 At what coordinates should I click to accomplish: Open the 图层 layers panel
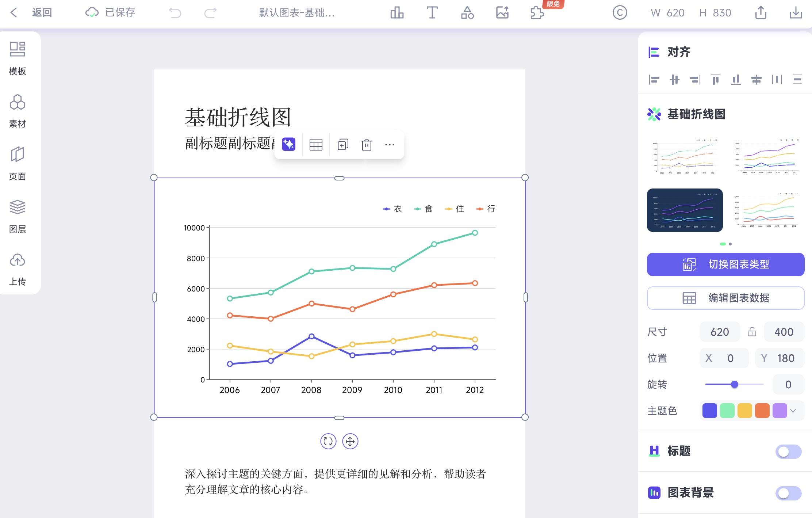18,216
